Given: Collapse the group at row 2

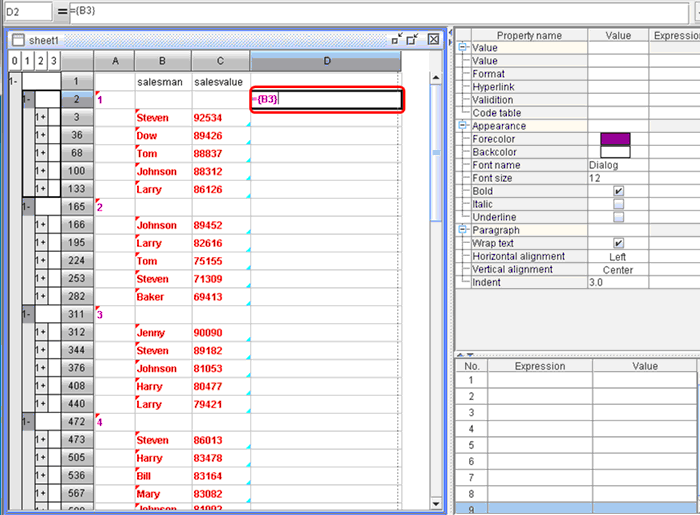Looking at the screenshot, I should [x=28, y=99].
